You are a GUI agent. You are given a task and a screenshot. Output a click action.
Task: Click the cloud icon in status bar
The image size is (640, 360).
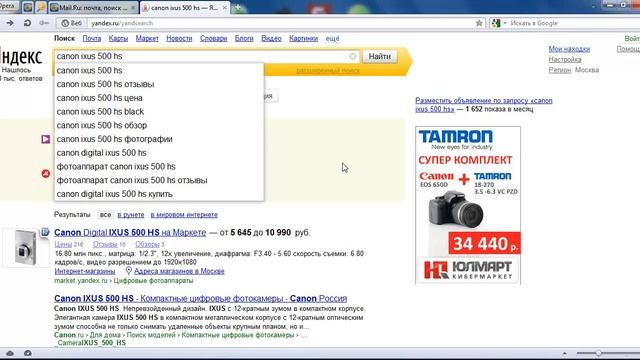pos(10,353)
